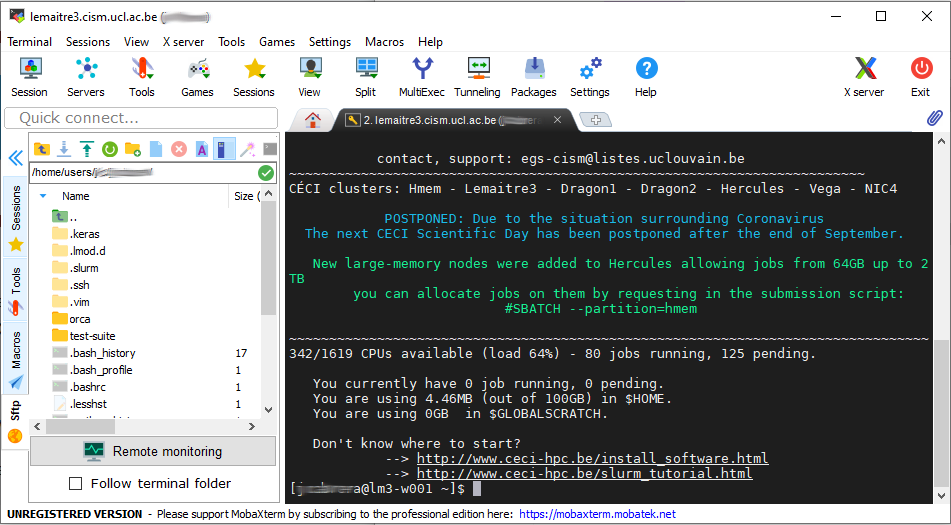Viewport: 951px width, 525px height.
Task: Enable the Follow terminal folder checkbox
Action: point(76,484)
